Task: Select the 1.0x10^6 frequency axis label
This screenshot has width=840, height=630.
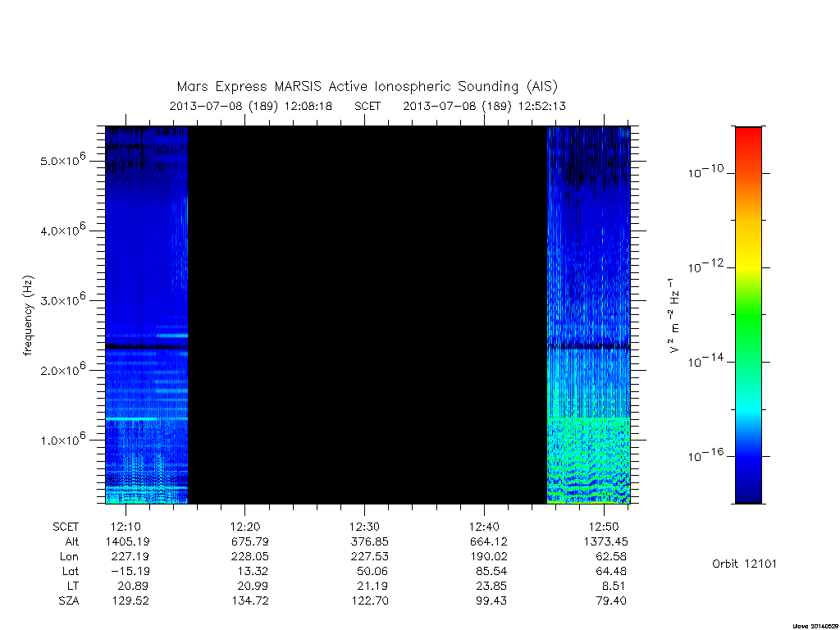Action: click(62, 439)
